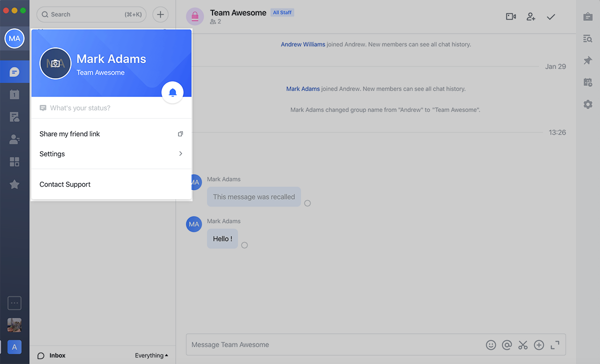Select the scissors screenshot tool

click(x=523, y=345)
